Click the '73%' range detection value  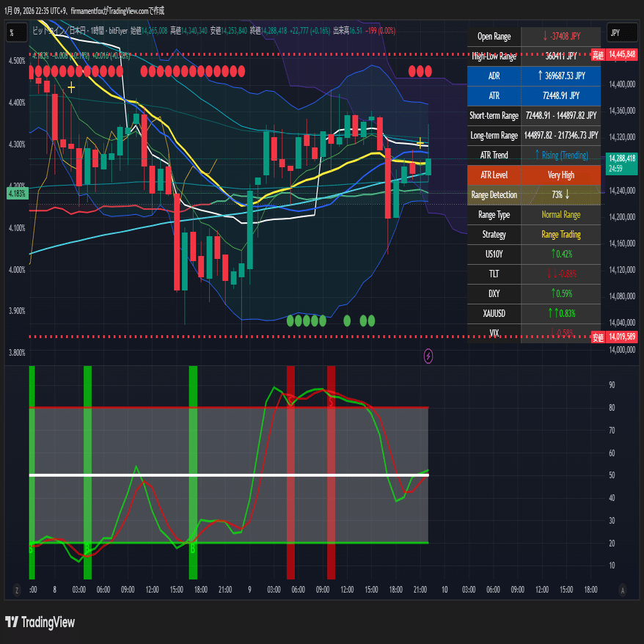pos(561,194)
